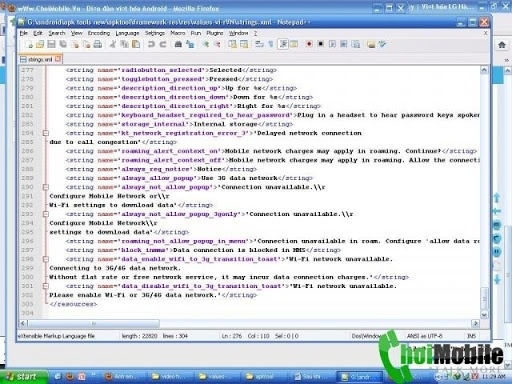Open the Plugins menu
Viewport: 512px width, 384px height.
[215, 33]
